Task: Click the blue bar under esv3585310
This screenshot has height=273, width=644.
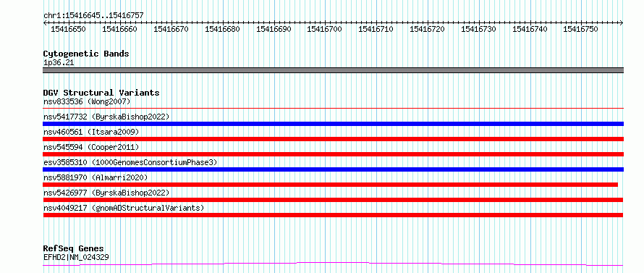Action: coord(333,169)
